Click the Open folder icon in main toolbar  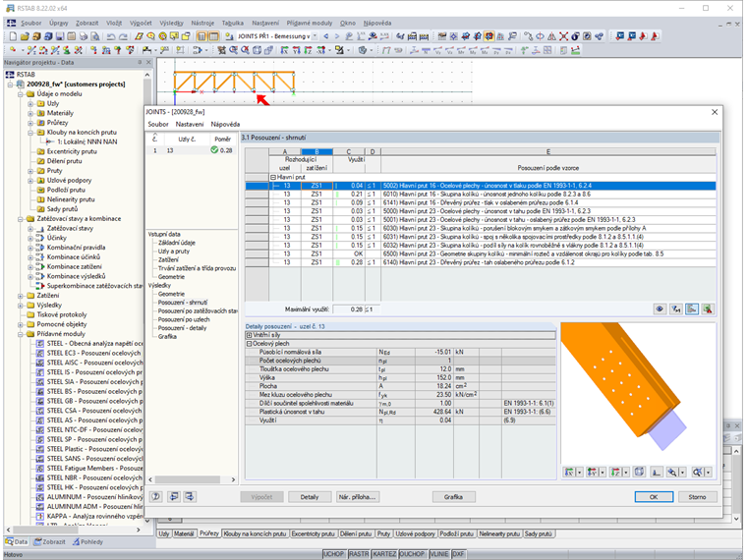click(25, 36)
